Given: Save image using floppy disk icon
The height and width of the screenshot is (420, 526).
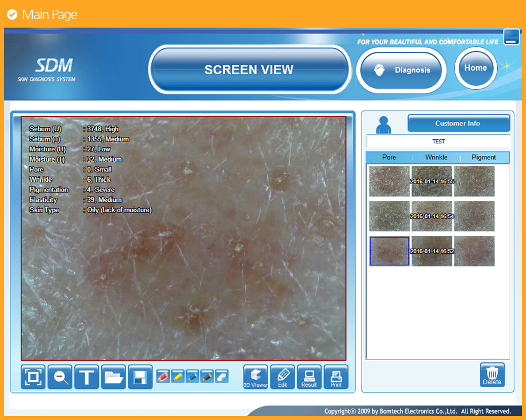Looking at the screenshot, I should coord(140,377).
